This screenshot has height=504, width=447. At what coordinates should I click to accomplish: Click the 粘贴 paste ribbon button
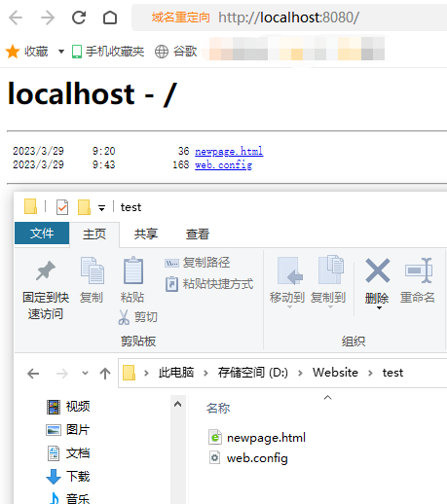[132, 280]
